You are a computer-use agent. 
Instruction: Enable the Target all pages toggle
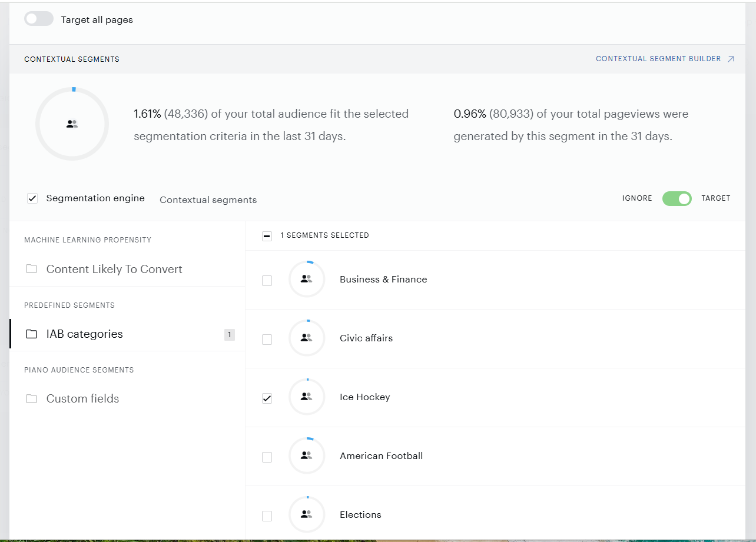pos(39,19)
